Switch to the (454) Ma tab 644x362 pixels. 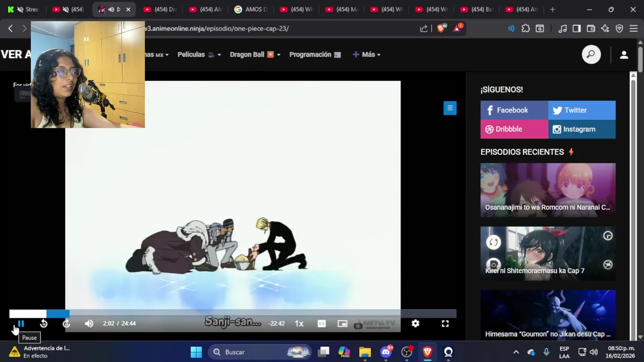coord(342,10)
